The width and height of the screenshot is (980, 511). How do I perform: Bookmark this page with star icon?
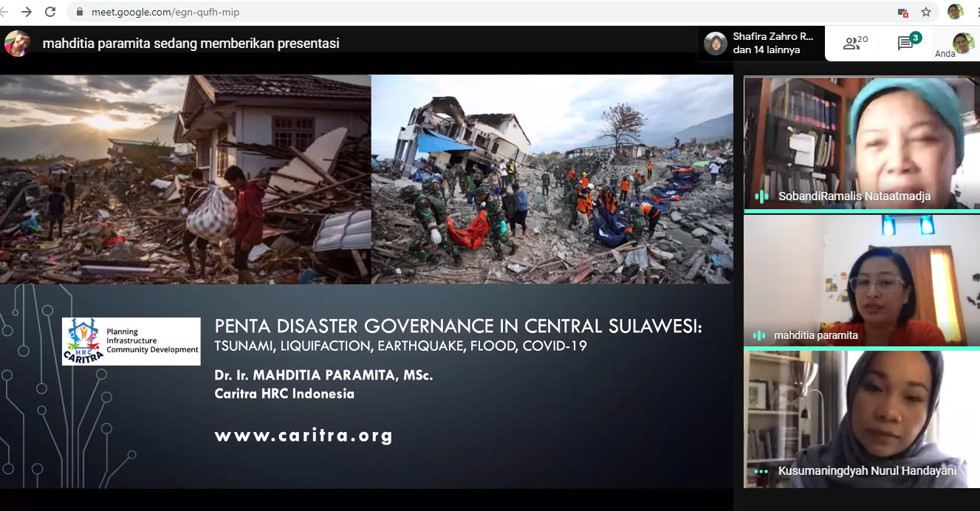coord(925,12)
